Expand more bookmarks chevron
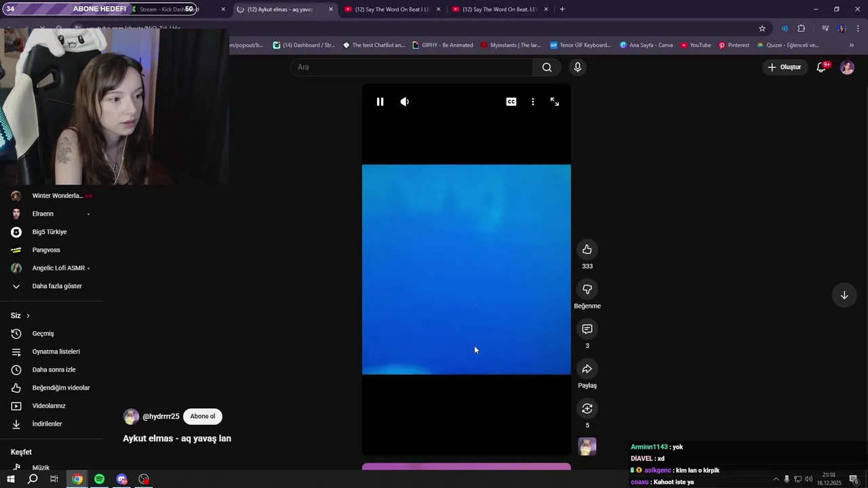The image size is (868, 488). pos(852,45)
